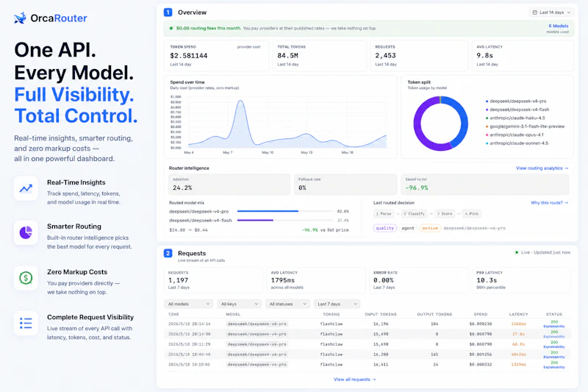Click the calendar icon beside Last 14 days

coord(535,13)
